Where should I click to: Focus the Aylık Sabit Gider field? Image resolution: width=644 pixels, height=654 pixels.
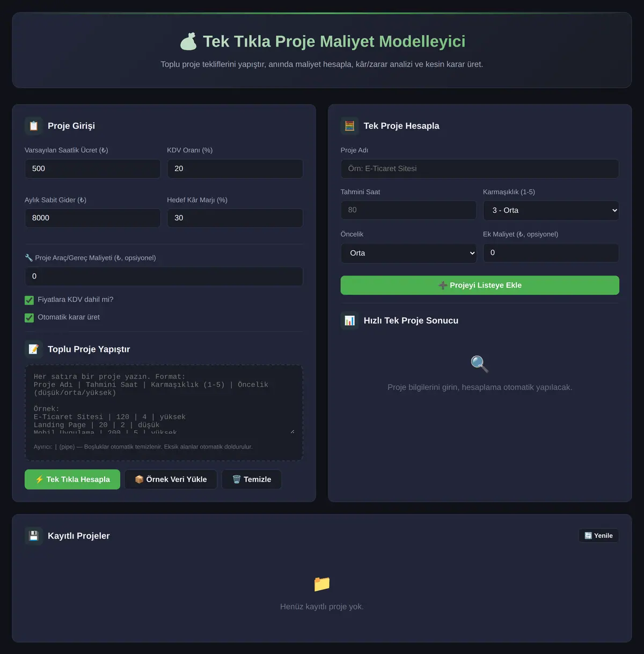[x=92, y=218]
